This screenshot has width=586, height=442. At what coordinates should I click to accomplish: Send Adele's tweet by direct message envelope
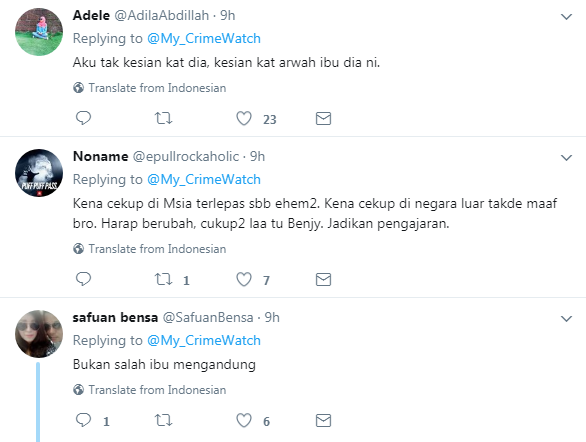point(323,118)
